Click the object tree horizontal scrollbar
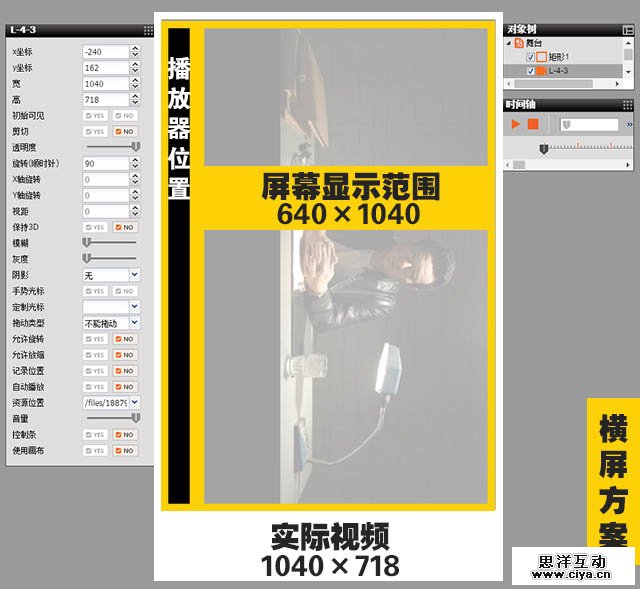Image resolution: width=640 pixels, height=590 pixels. point(563,84)
